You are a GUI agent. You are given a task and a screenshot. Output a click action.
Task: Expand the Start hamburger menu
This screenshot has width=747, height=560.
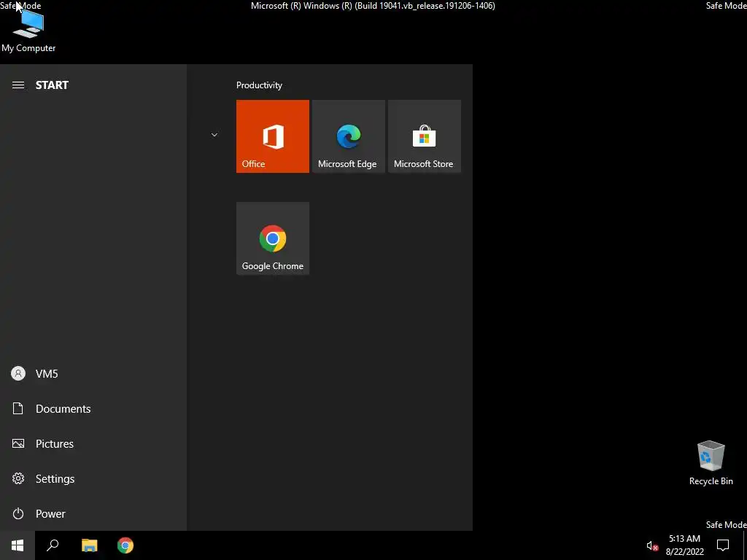coord(18,85)
